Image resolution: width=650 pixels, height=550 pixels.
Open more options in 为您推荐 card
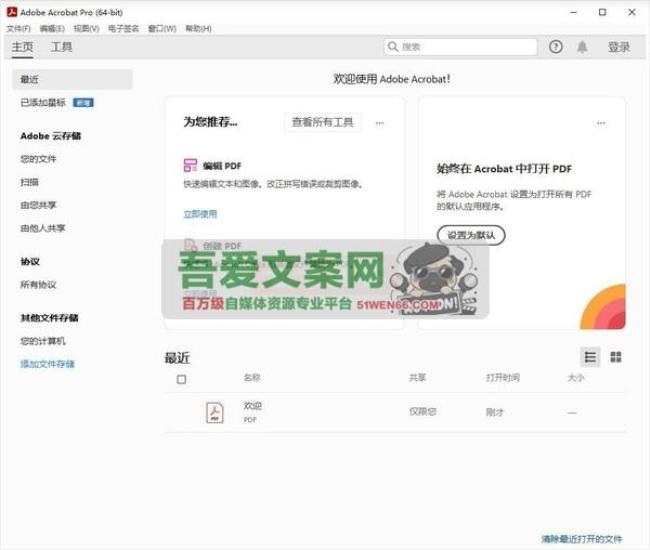pos(380,123)
